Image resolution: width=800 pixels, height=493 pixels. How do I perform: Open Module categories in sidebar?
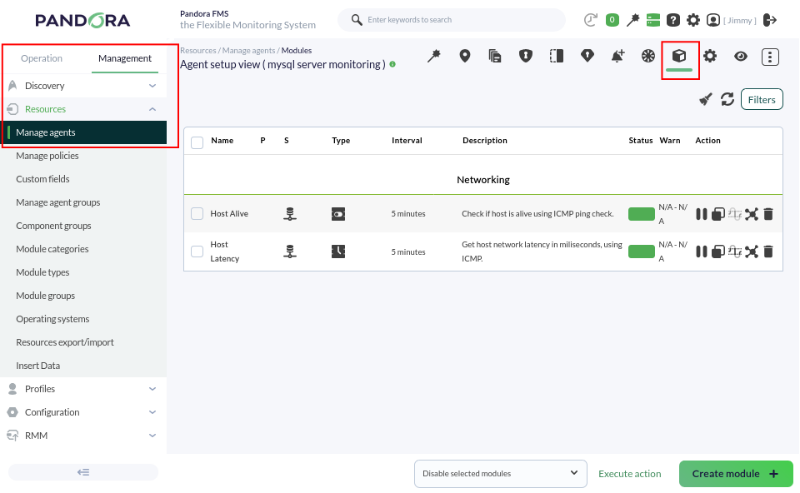pos(52,249)
